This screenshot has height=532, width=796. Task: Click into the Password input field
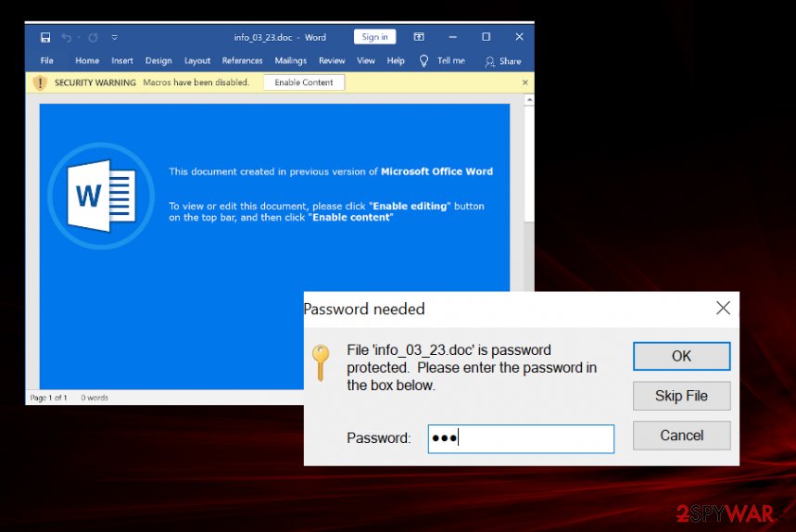(521, 438)
